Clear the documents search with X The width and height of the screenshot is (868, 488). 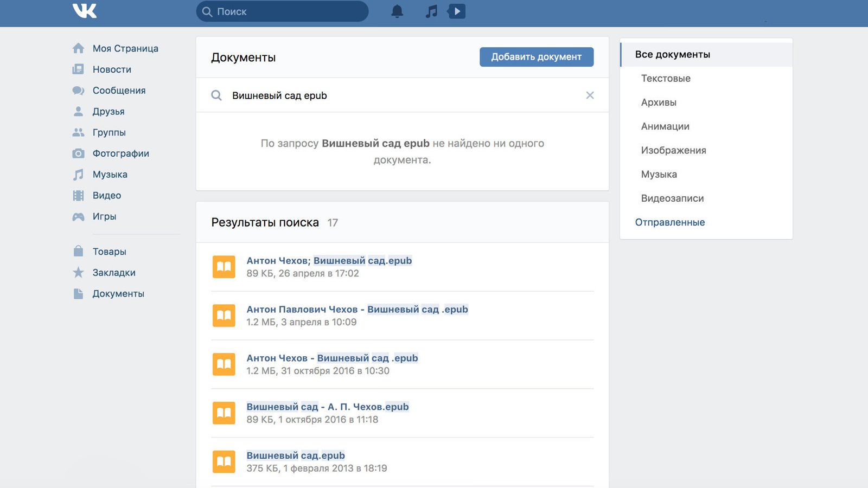tap(590, 95)
